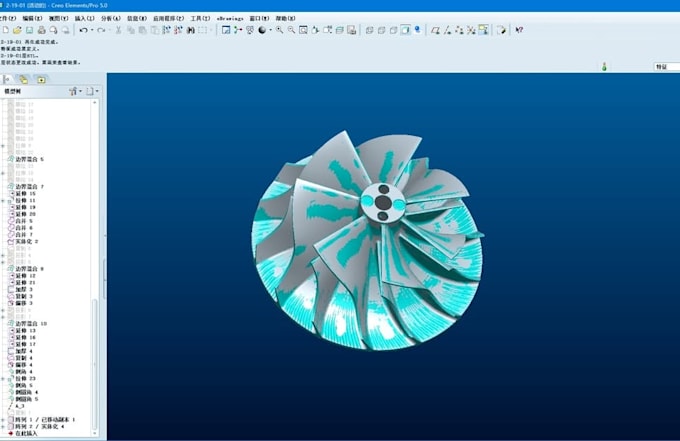Click the What's This help cursor icon
680x441 pixels.
pyautogui.click(x=519, y=30)
